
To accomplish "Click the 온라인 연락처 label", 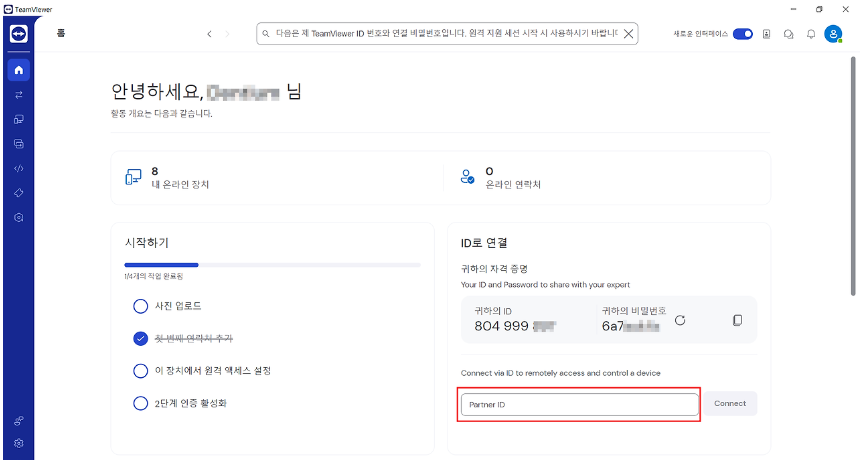I will point(513,185).
